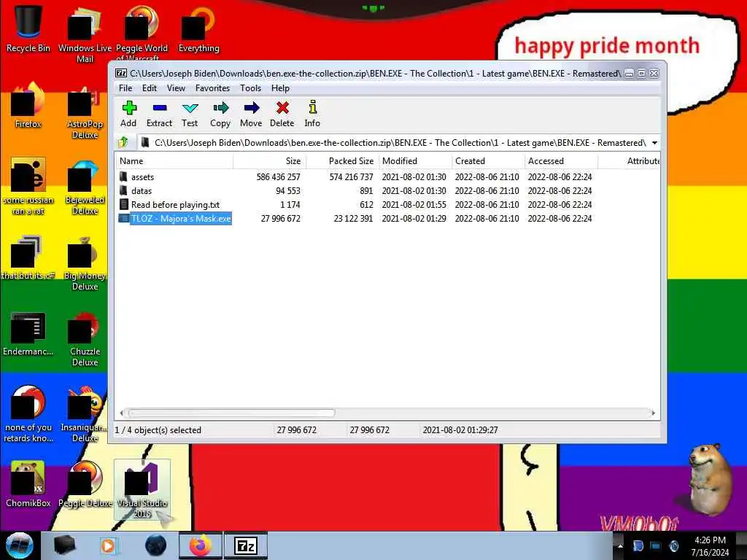Viewport: 747px width, 560px height.
Task: Select Bejeweled Deluxe desktop icon
Action: click(x=85, y=187)
